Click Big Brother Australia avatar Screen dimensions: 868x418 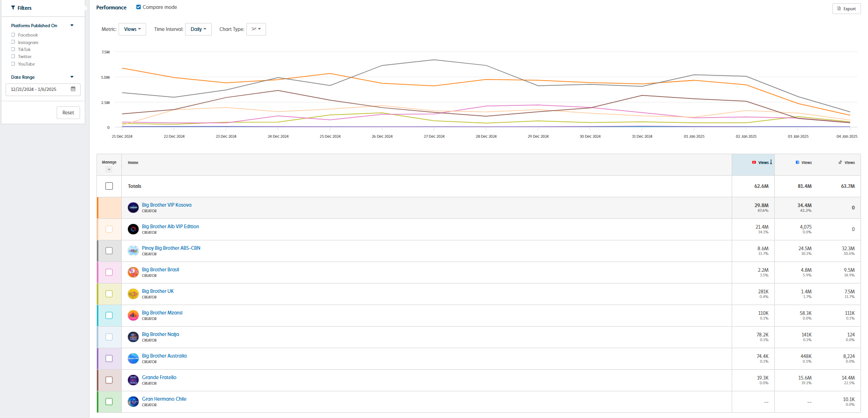(x=133, y=358)
